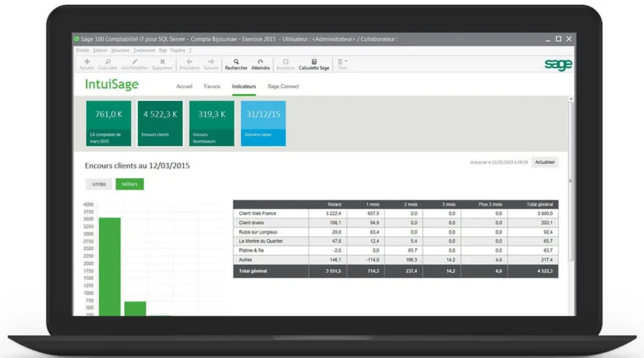
Task: Select the Platine & fils row label
Action: 251,251
